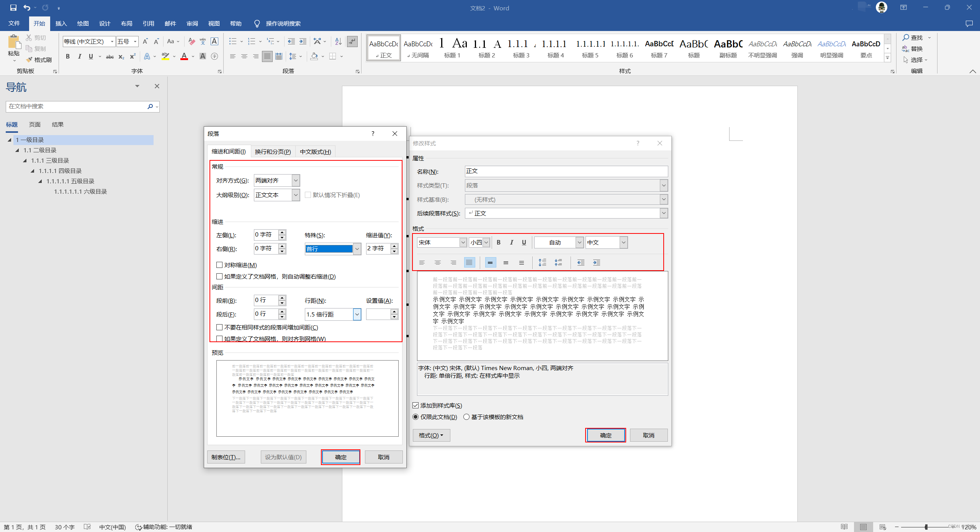Open the 行距 line spacing dropdown
This screenshot has height=532, width=980.
[357, 314]
